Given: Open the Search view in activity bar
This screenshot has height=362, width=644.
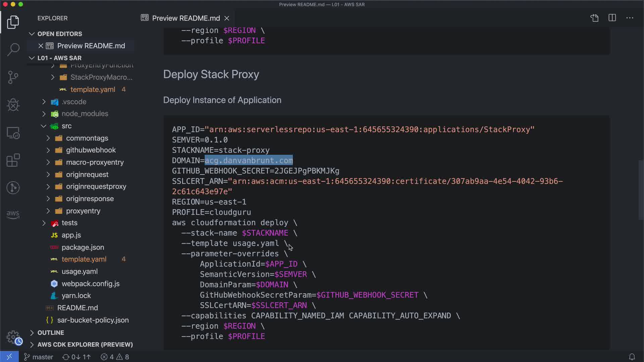Looking at the screenshot, I should point(13,50).
